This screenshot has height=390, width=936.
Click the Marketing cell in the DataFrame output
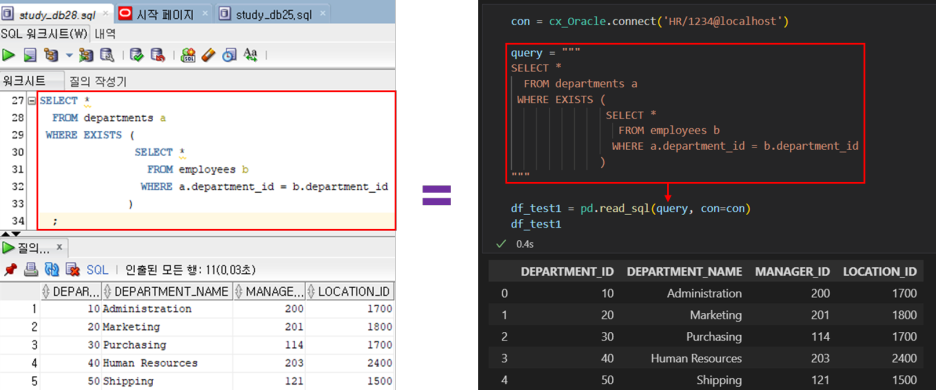tap(716, 315)
